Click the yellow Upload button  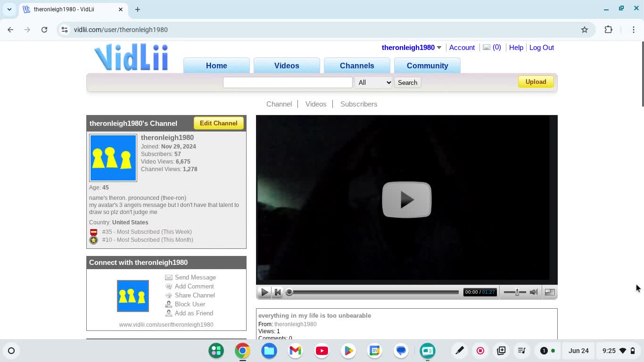point(536,82)
